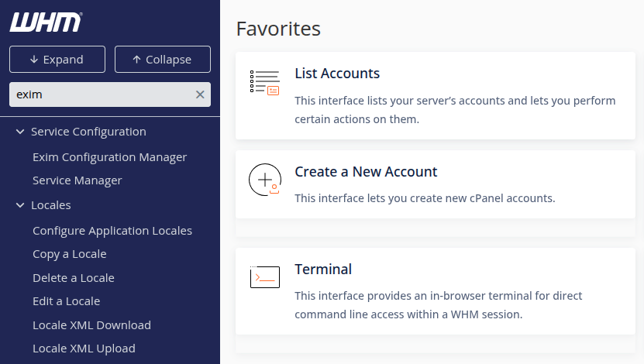Click the WHM logo
This screenshot has height=364, width=644.
click(x=46, y=22)
